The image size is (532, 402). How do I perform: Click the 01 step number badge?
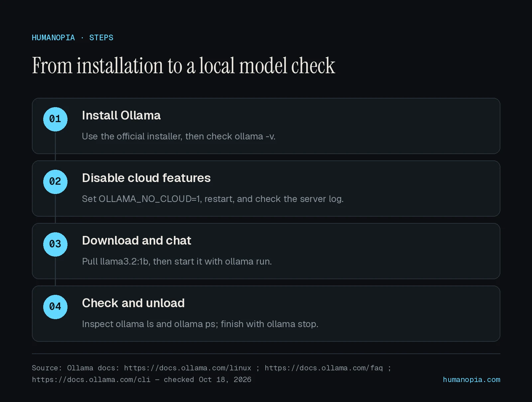click(55, 119)
